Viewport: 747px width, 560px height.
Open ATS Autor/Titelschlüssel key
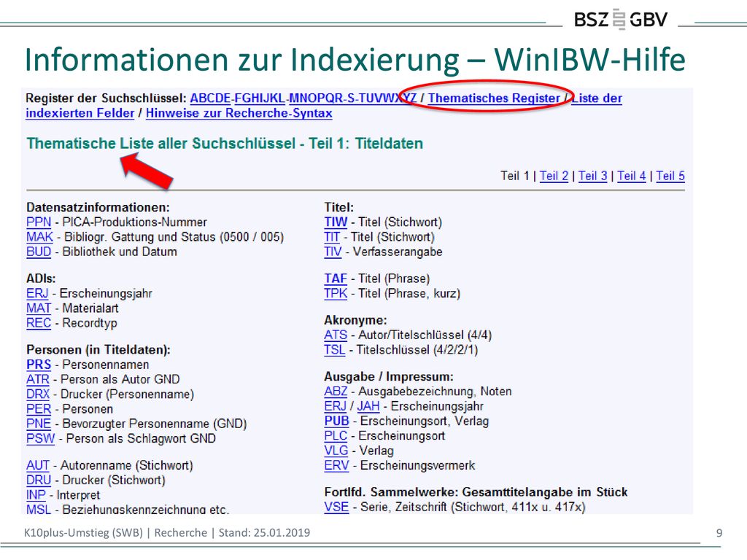point(336,335)
